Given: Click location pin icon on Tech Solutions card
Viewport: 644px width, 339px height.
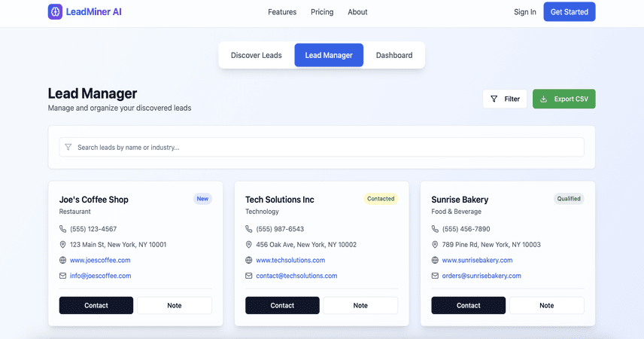Looking at the screenshot, I should (249, 244).
